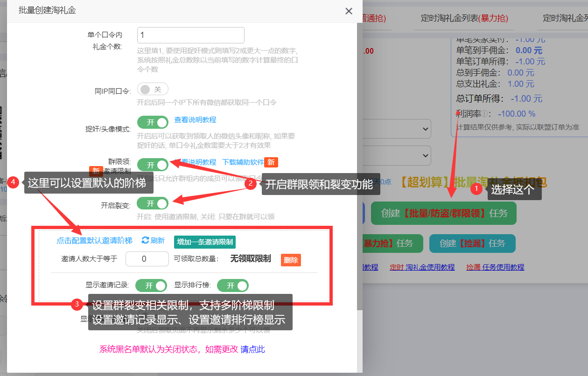Click the 单笔到手佣金 value 0.00 元
Screen dimensions: 588x376
pos(529,50)
